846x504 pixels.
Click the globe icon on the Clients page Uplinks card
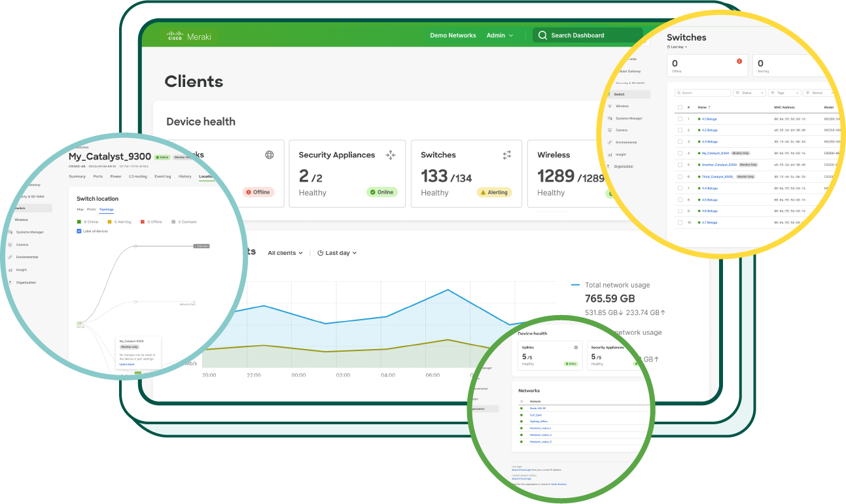click(269, 155)
